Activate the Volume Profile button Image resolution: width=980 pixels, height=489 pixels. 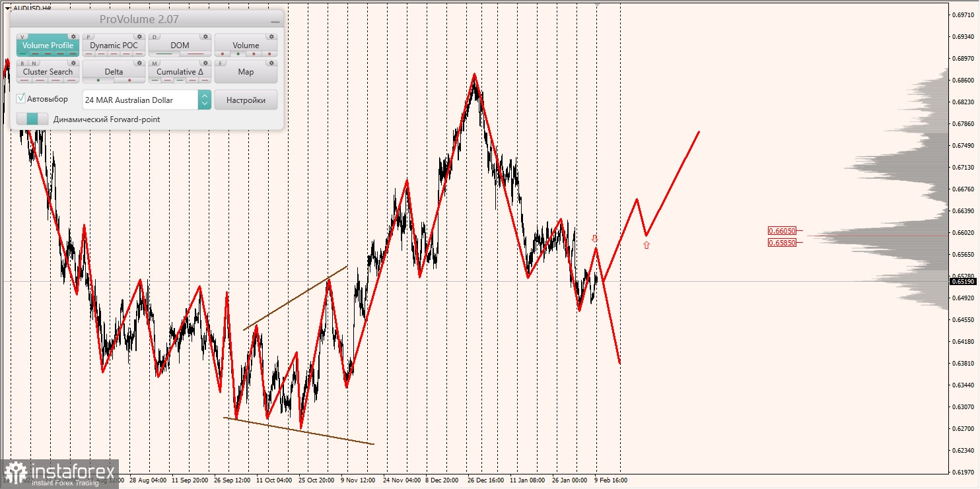[x=48, y=46]
